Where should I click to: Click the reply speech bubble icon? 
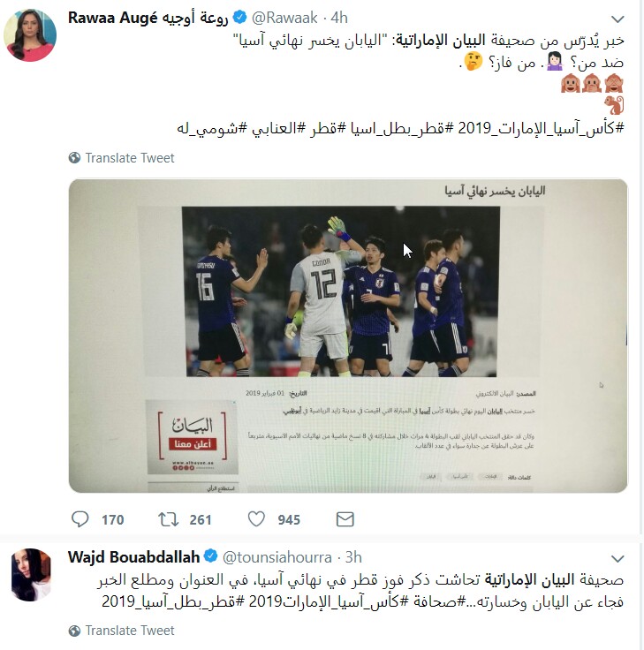[80, 519]
